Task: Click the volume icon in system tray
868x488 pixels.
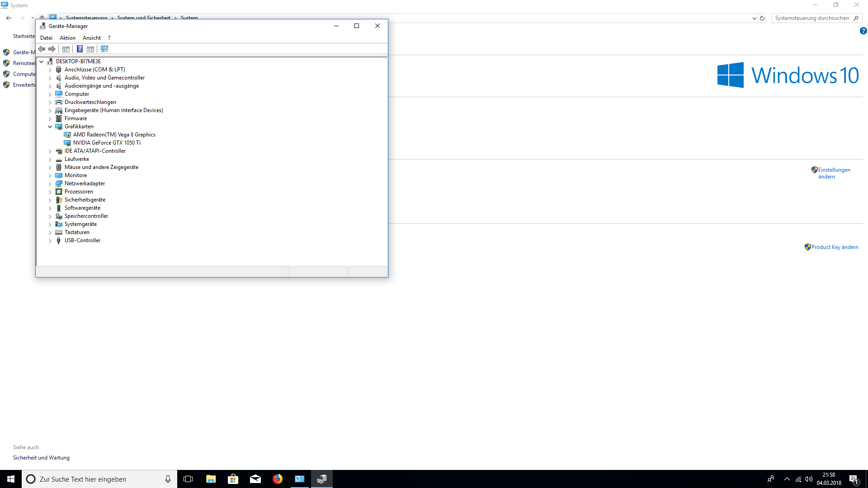Action: [809, 479]
